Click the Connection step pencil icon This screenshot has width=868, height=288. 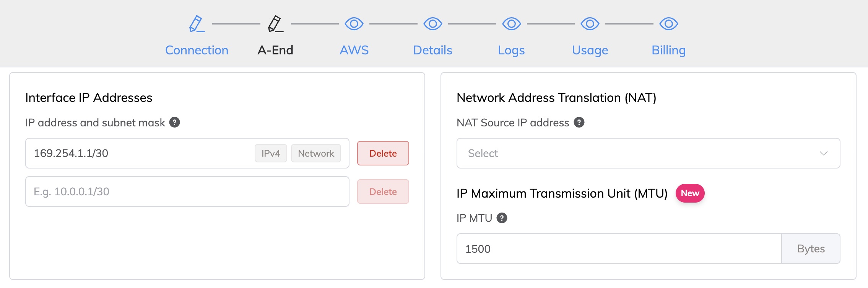pos(196,24)
